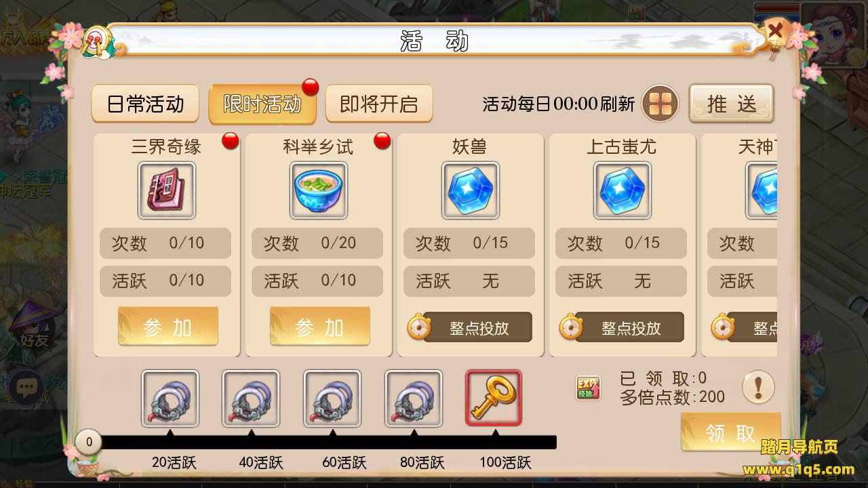Screen dimensions: 868x488
Task: Switch to the 即将开启 tab
Action: pyautogui.click(x=379, y=104)
